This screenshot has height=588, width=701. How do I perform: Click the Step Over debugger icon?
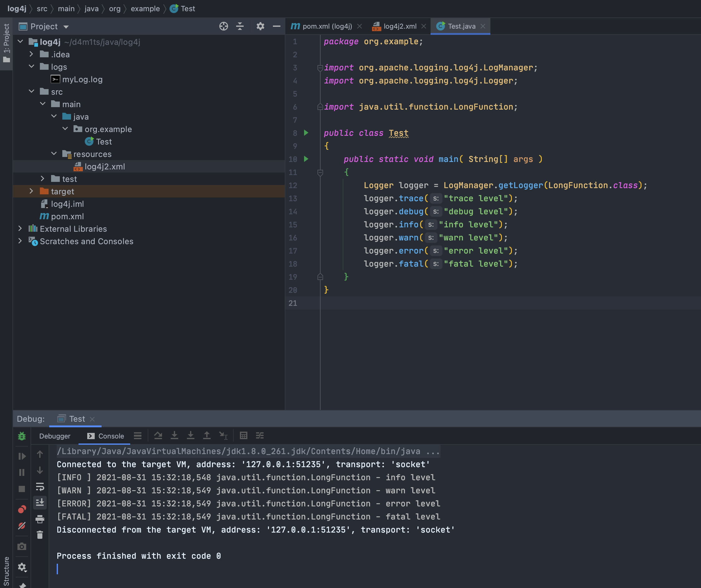pos(158,435)
